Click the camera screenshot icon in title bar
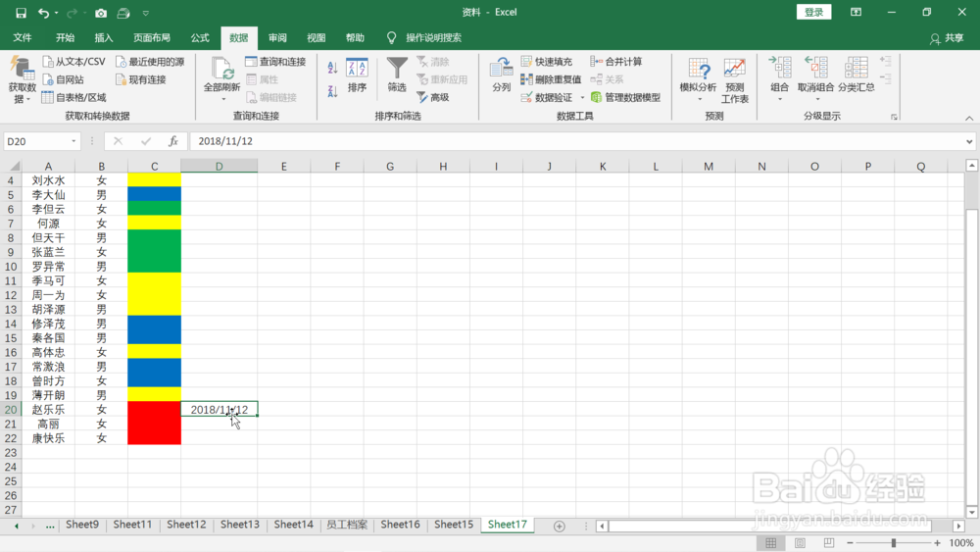The width and height of the screenshot is (980, 552). pyautogui.click(x=101, y=13)
